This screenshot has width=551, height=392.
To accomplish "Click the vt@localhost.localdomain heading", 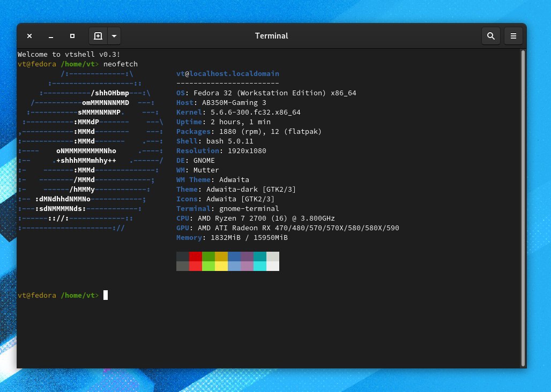I will pyautogui.click(x=228, y=73).
